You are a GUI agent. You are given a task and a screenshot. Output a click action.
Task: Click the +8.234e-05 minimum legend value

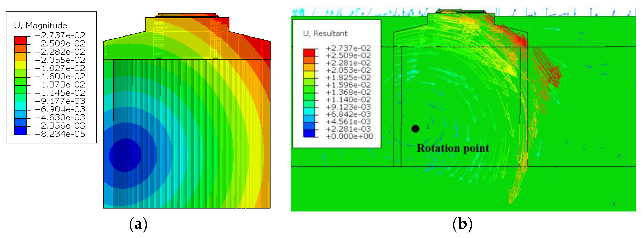click(60, 134)
